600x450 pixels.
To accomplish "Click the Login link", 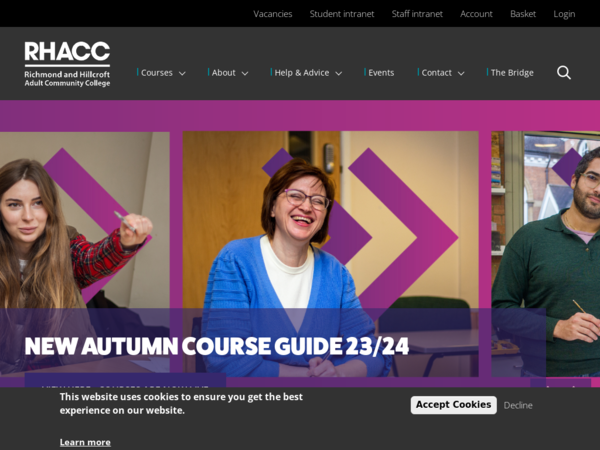I will [x=564, y=14].
